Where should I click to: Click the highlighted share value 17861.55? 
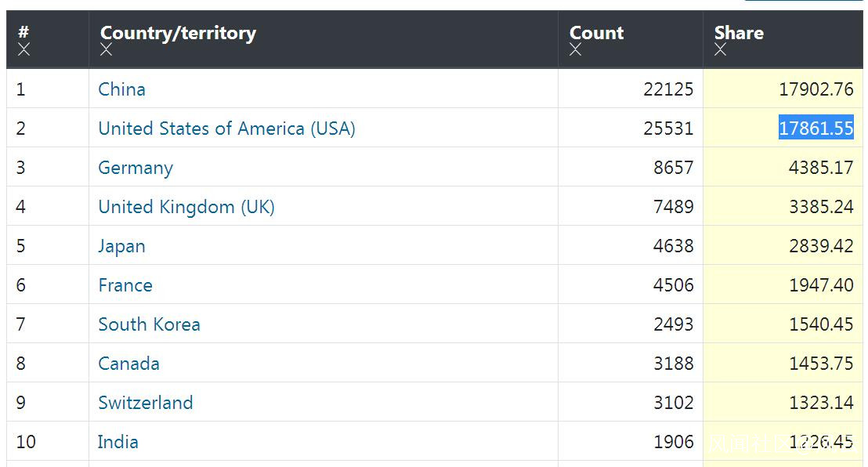pyautogui.click(x=816, y=129)
